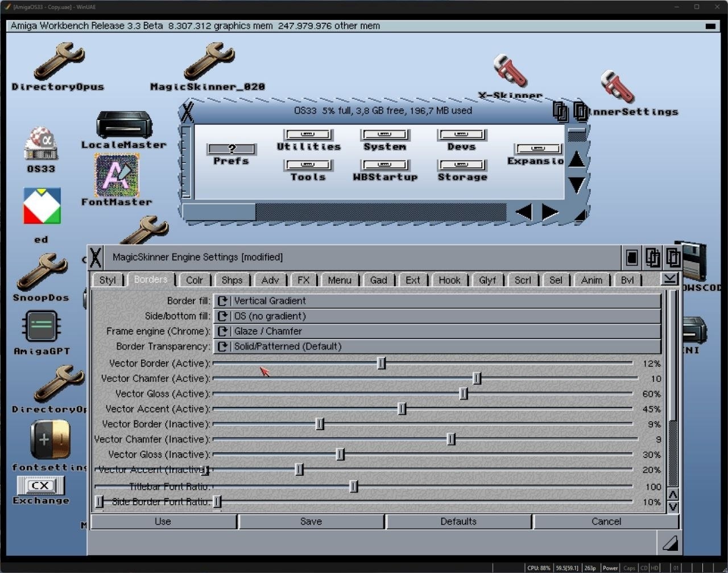Viewport: 728px width, 573px height.
Task: Open the Side/bottom fill cycle dropdown
Action: coord(437,316)
